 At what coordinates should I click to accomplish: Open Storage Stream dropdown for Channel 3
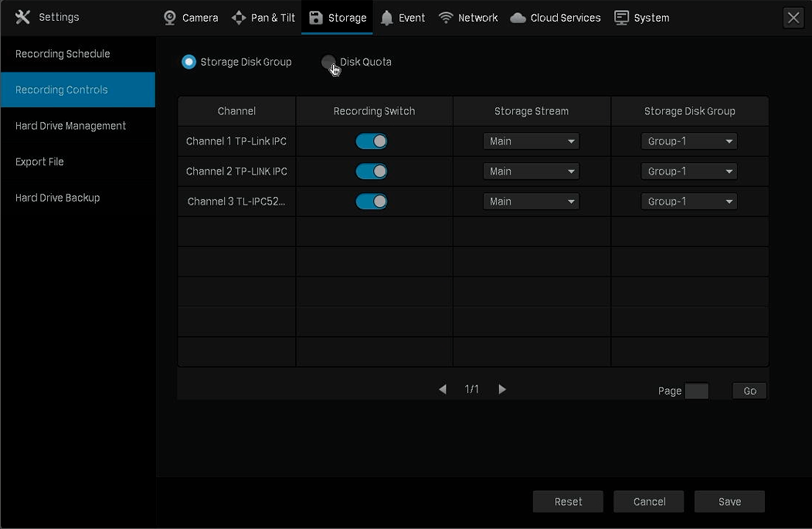pyautogui.click(x=532, y=202)
